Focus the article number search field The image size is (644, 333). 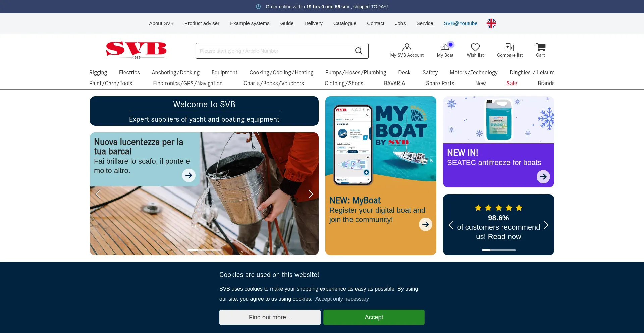tap(273, 51)
